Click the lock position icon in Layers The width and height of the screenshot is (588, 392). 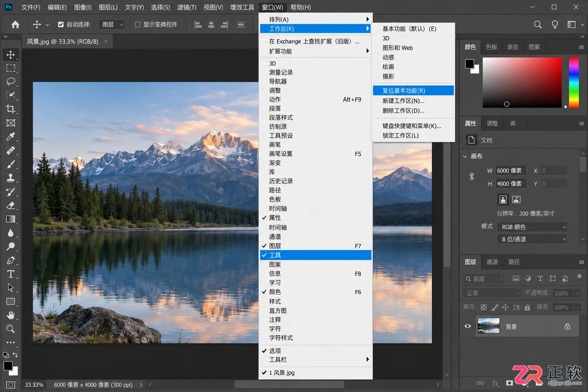(x=505, y=307)
